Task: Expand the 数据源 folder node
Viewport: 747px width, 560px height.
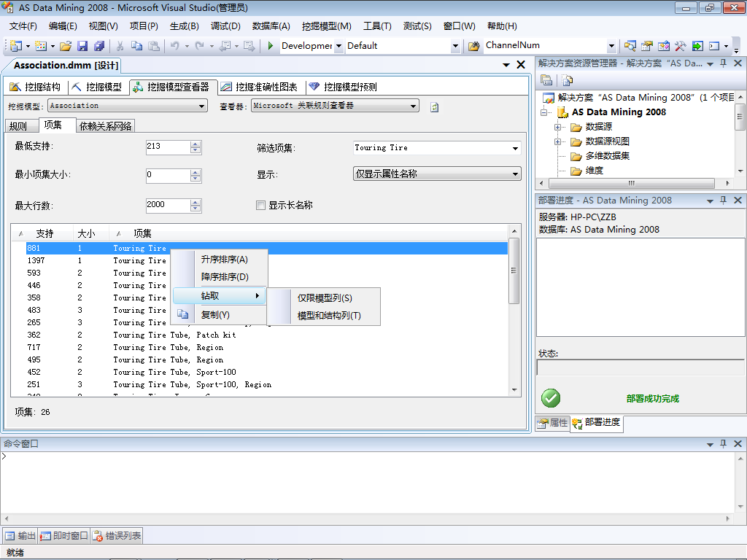Action: pos(557,127)
